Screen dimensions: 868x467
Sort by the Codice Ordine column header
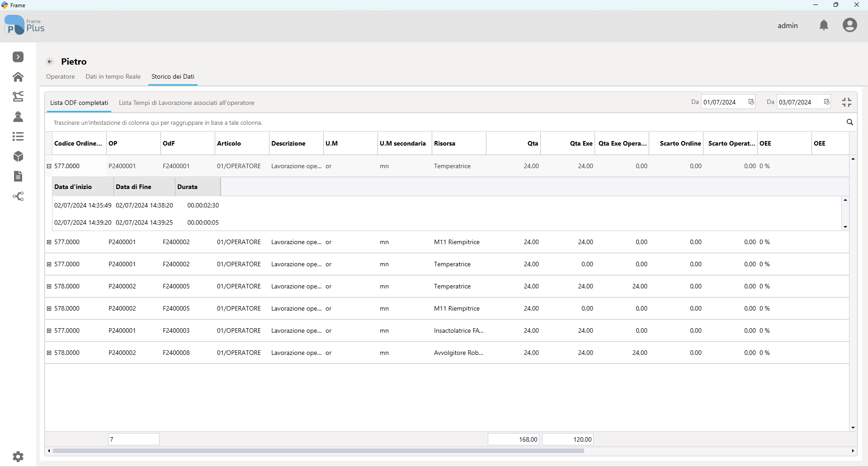tap(80, 143)
